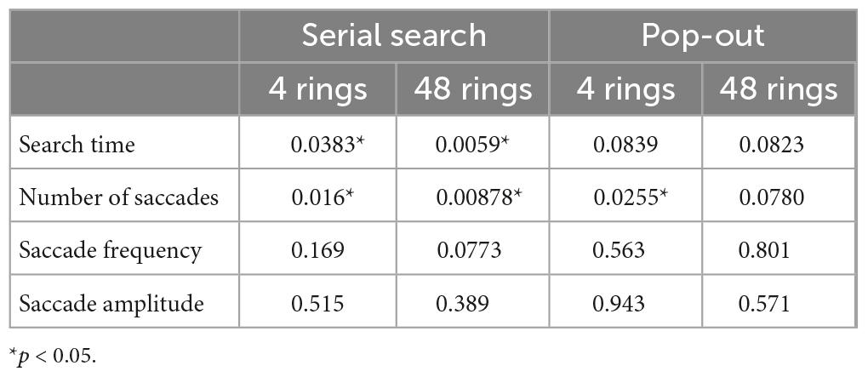Click the Saccade amplitude row label
Viewport: 868px width, 377px height.
[x=111, y=303]
